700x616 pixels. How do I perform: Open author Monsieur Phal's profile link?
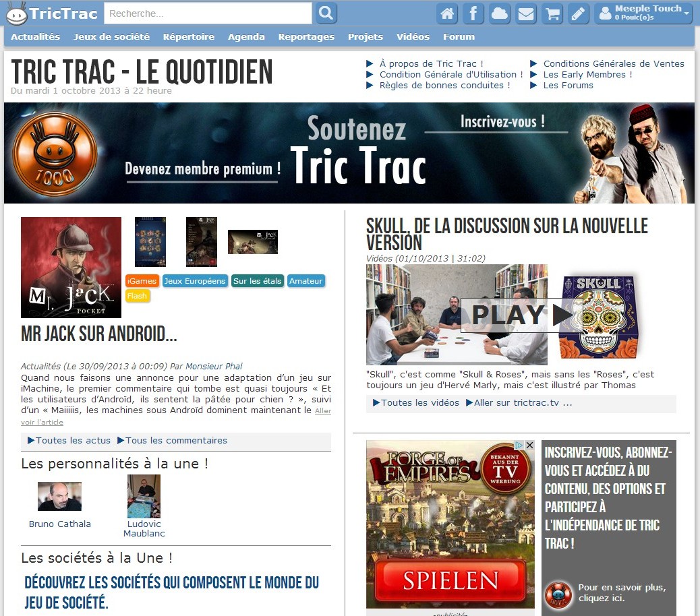(214, 366)
